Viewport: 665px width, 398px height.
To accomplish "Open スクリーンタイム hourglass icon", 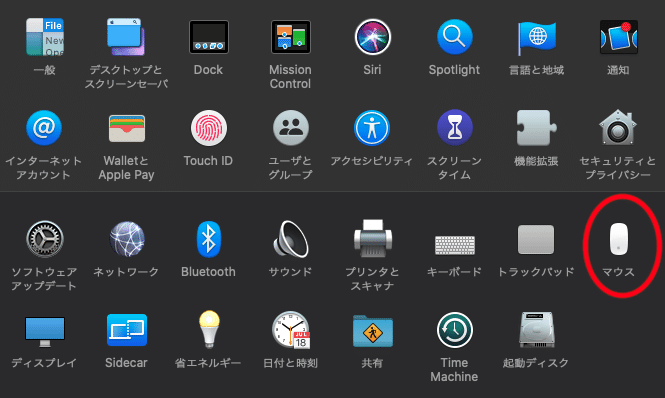I will tap(455, 128).
